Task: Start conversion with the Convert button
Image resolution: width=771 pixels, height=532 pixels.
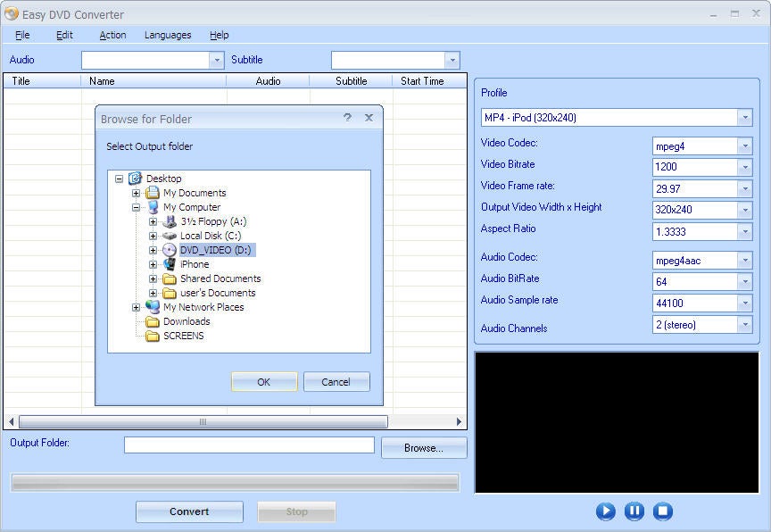Action: [189, 511]
